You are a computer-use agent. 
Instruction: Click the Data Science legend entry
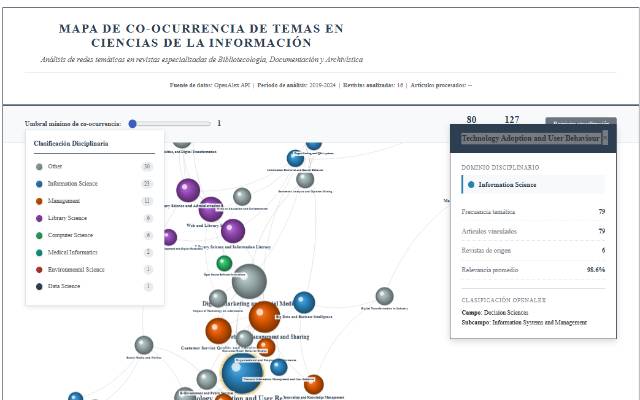(x=92, y=286)
